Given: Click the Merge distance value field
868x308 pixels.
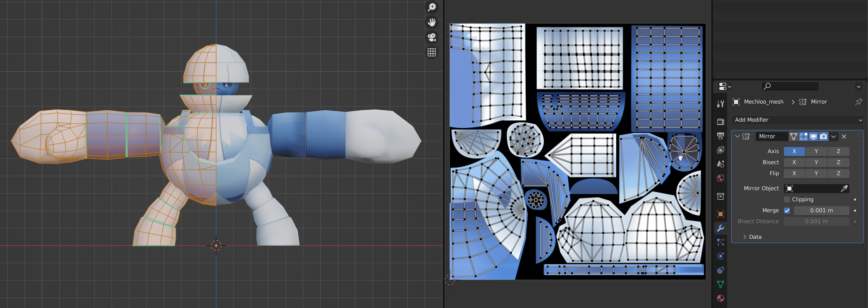Looking at the screenshot, I should point(821,211).
